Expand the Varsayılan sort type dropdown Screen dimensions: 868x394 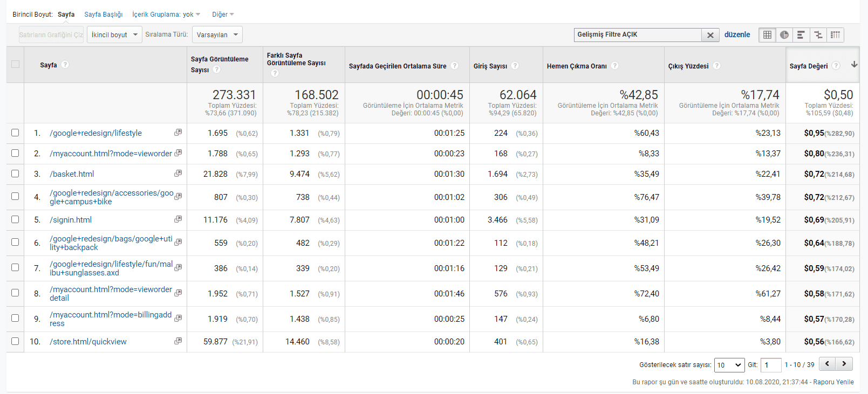point(217,35)
